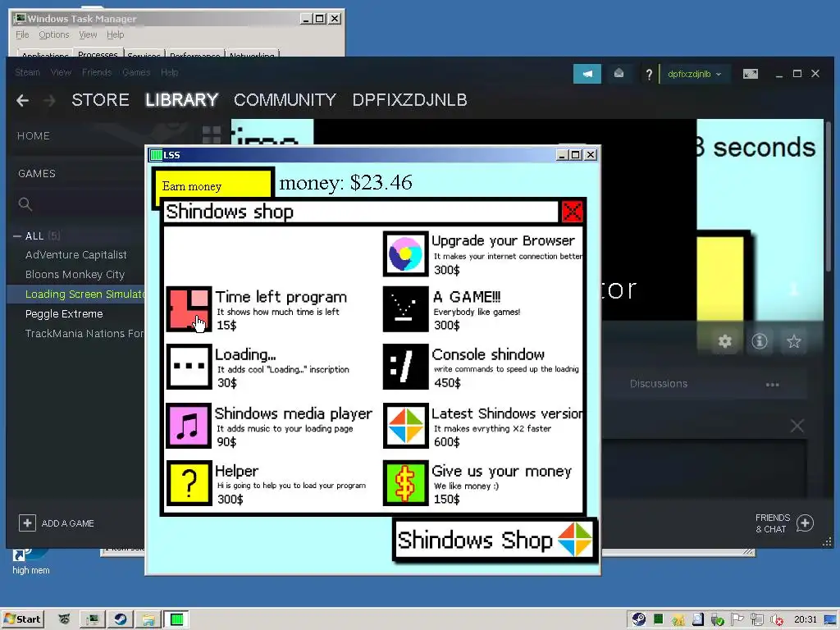Open FRIENDS & CHAT

(x=784, y=523)
